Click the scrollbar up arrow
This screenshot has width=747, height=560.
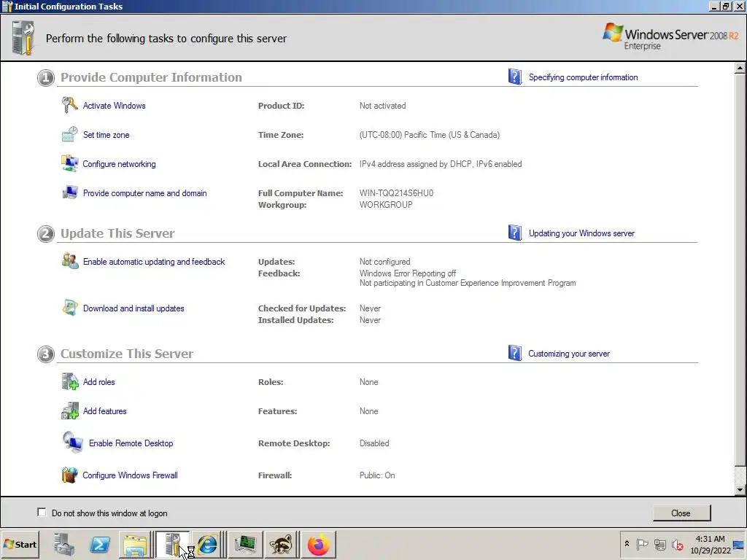740,68
